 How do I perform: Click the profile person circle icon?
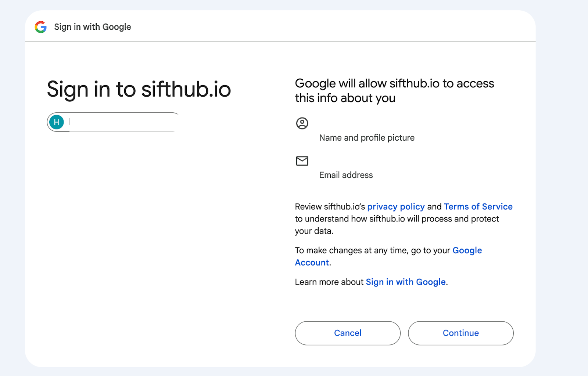point(302,123)
